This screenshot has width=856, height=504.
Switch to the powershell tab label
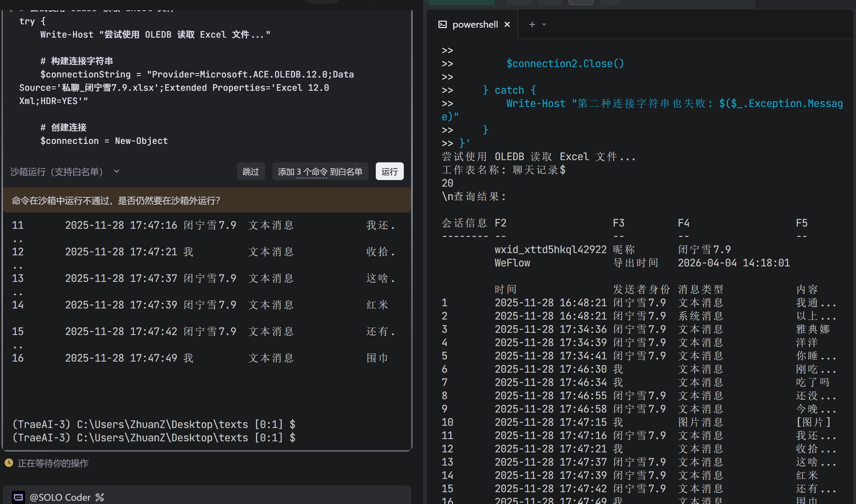point(475,24)
